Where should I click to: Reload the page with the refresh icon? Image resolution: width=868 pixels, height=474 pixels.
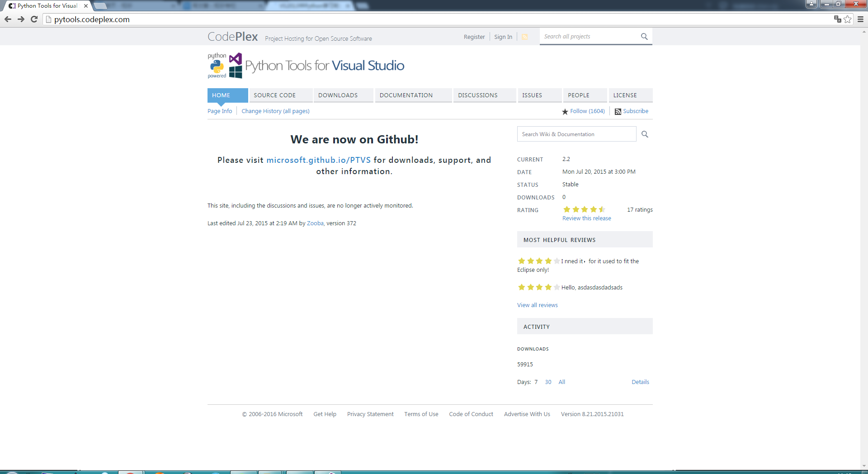34,19
